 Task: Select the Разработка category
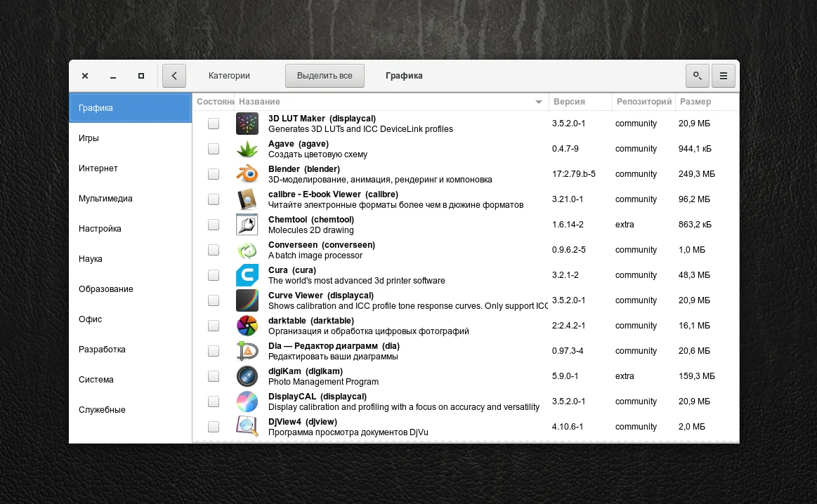point(130,350)
